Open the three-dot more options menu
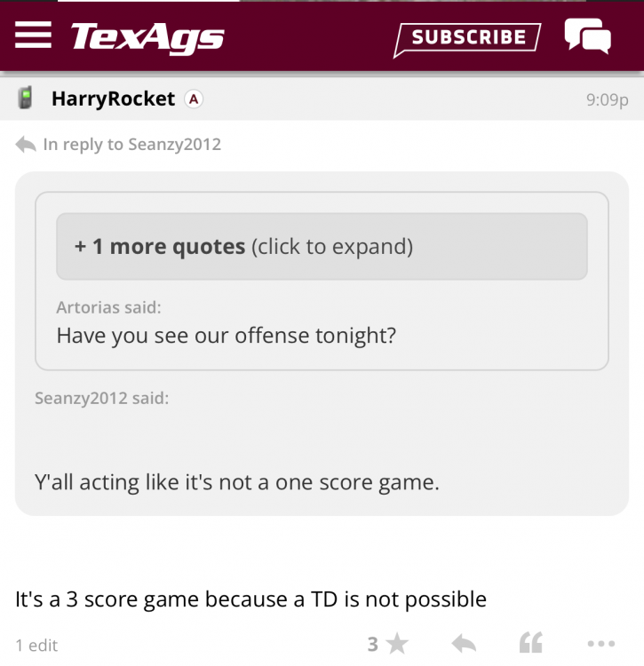644x666 pixels. click(x=601, y=644)
